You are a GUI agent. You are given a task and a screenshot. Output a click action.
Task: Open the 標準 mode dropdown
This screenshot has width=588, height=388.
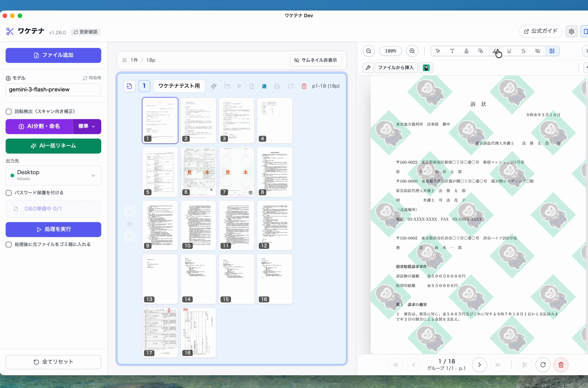click(87, 126)
